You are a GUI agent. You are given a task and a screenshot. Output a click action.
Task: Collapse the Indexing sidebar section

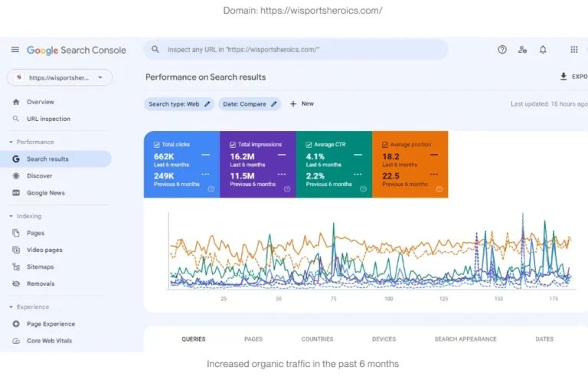coord(11,216)
